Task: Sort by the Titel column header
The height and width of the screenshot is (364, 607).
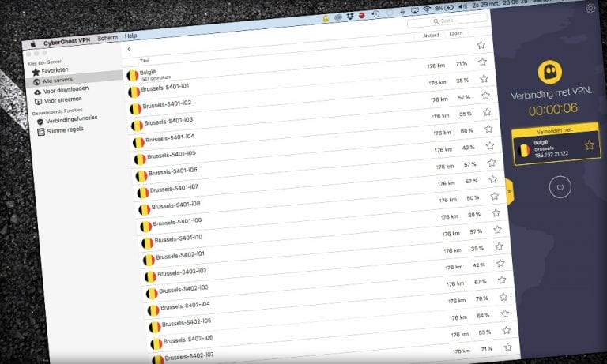Action: [x=144, y=61]
